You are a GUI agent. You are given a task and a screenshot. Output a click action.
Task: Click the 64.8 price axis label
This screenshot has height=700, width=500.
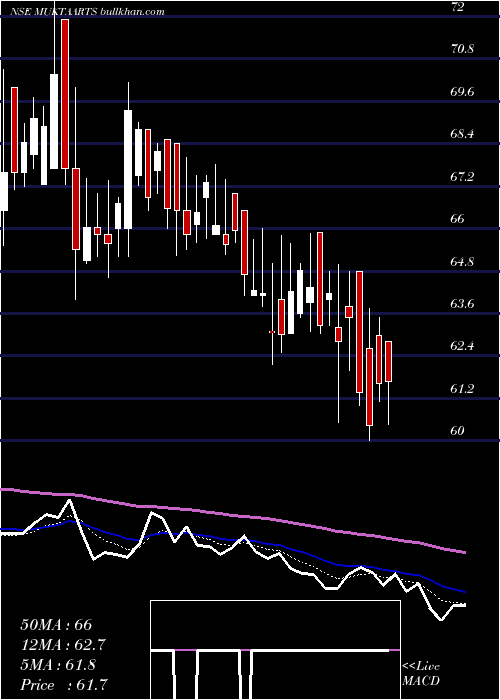coord(462,261)
